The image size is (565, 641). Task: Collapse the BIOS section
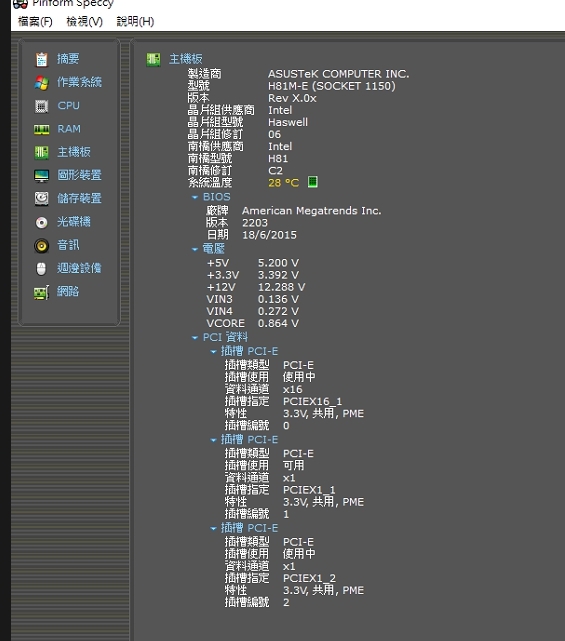pos(195,197)
